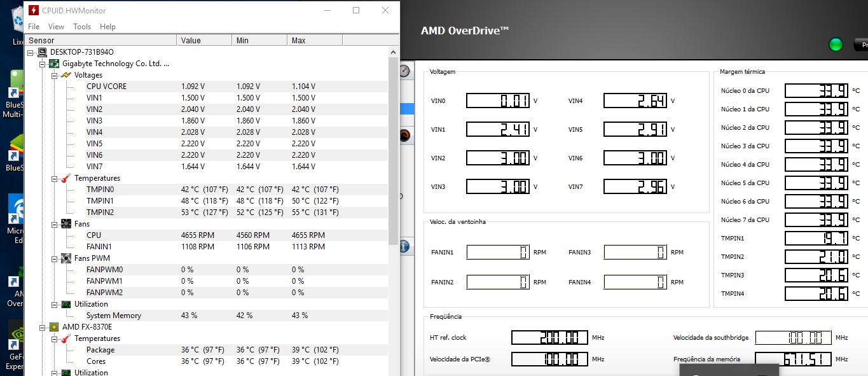
Task: Click the green status light in AMD OverDrive
Action: point(836,44)
